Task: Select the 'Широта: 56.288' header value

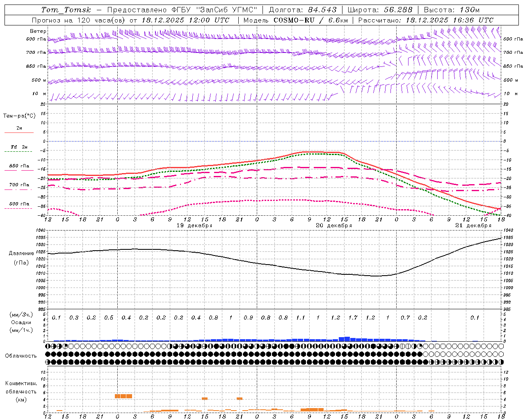Action: (x=381, y=10)
